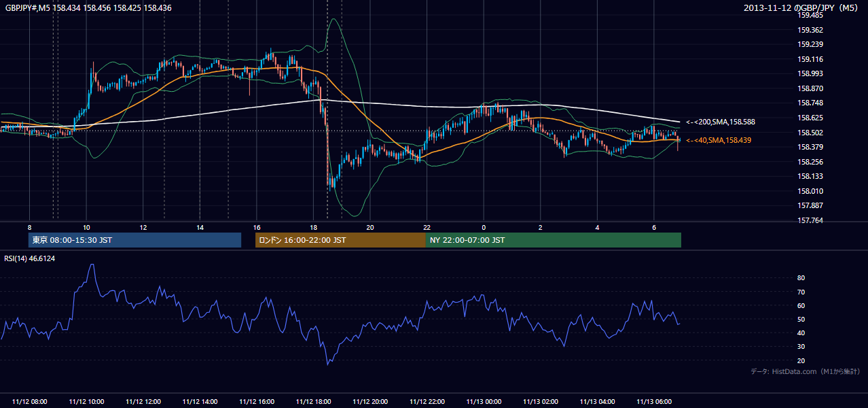Select RSI scale value 30
This screenshot has height=408, width=868.
tap(801, 347)
